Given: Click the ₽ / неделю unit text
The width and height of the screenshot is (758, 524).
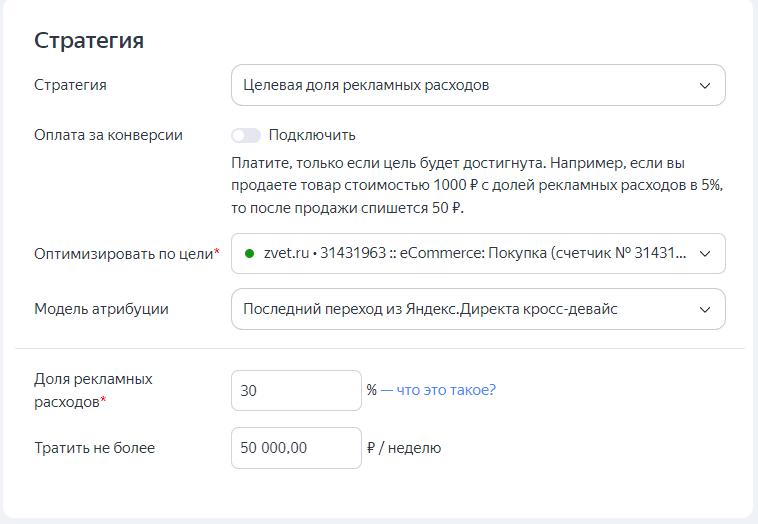Looking at the screenshot, I should click(404, 448).
